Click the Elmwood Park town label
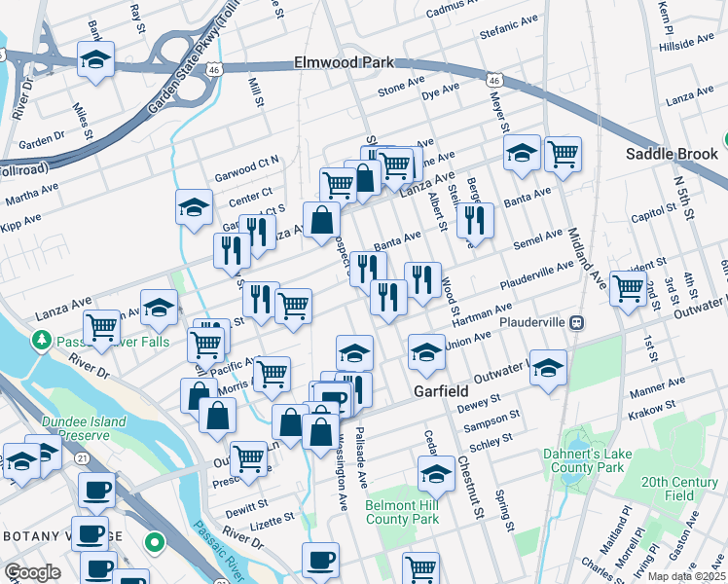728x584 pixels. click(x=344, y=62)
